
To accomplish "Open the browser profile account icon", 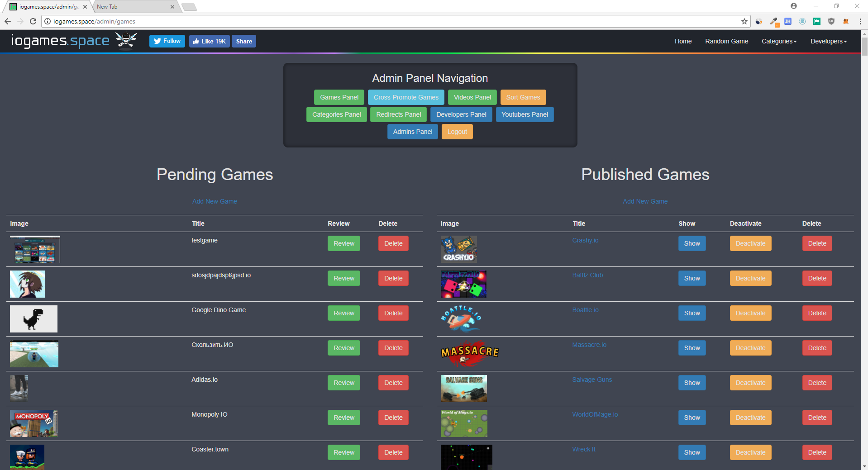I will (x=794, y=6).
